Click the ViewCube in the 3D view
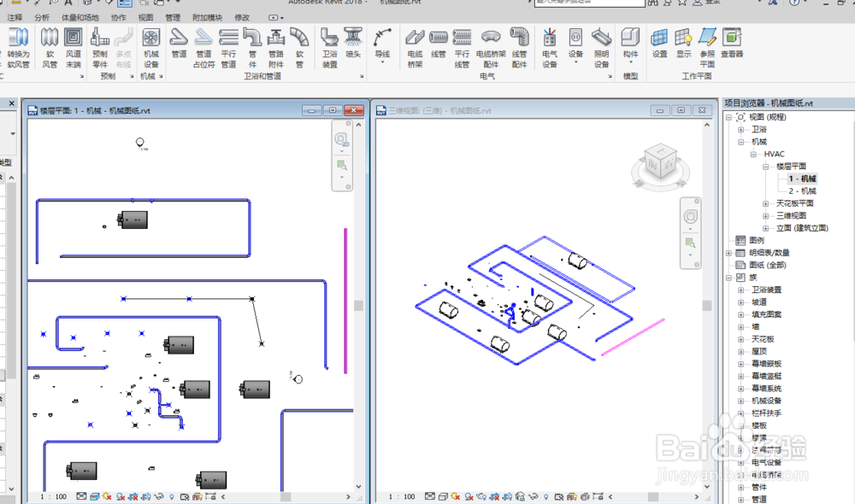855x504 pixels. click(660, 163)
